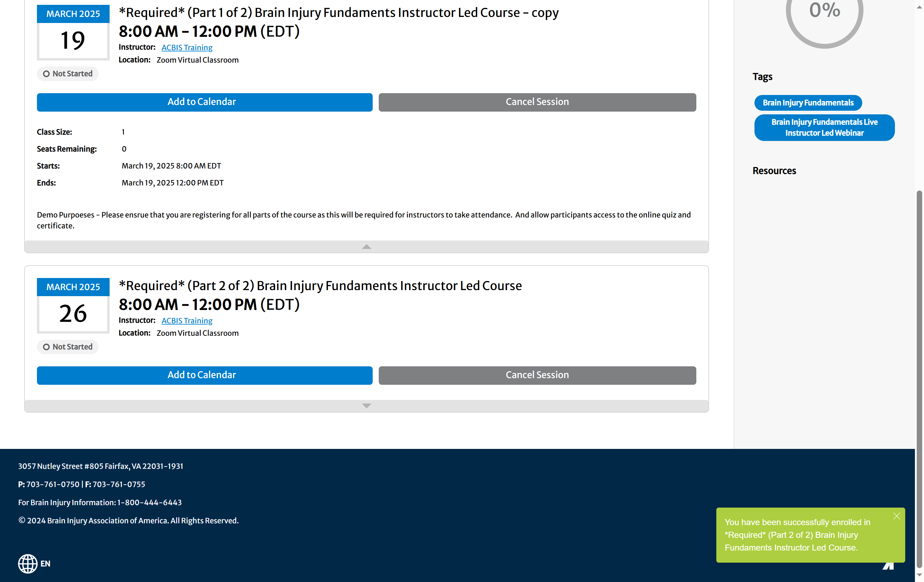Select Brain Injury Fundamentals Live Webinar tag

click(x=824, y=128)
